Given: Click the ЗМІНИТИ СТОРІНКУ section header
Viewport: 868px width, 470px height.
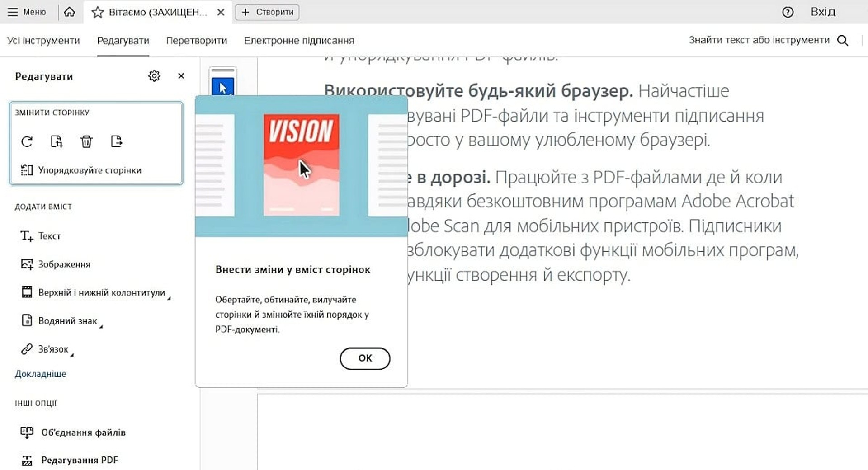Looking at the screenshot, I should [x=52, y=113].
